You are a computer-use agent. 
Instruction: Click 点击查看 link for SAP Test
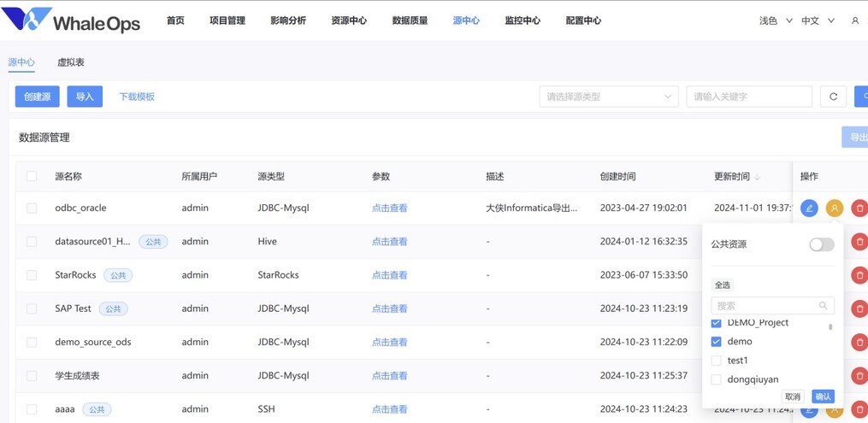389,308
